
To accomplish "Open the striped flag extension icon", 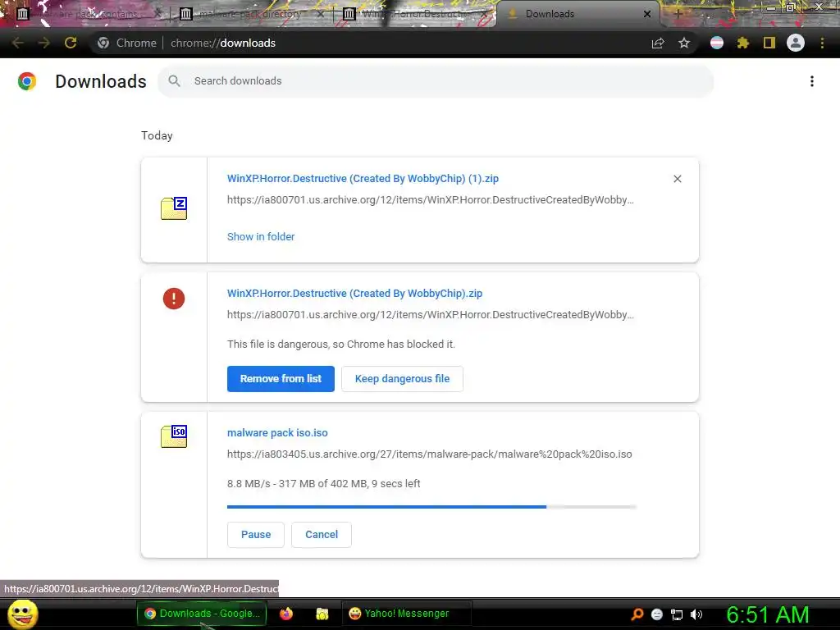I will [717, 43].
